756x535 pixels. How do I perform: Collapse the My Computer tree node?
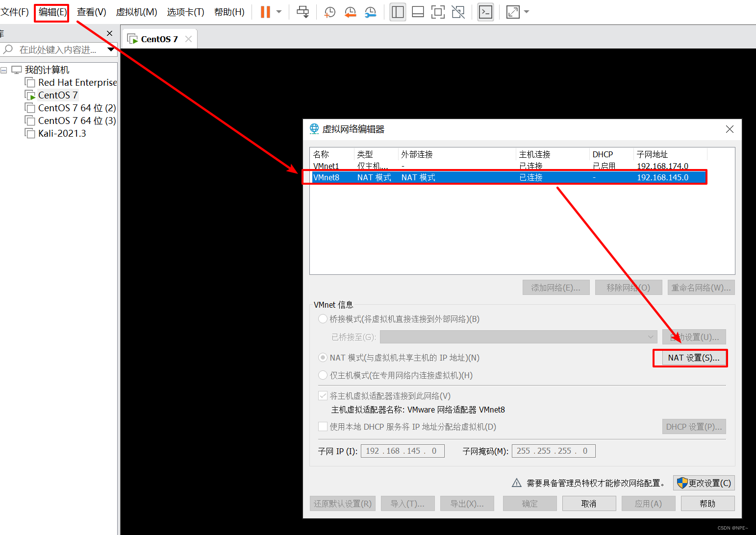pos(4,70)
